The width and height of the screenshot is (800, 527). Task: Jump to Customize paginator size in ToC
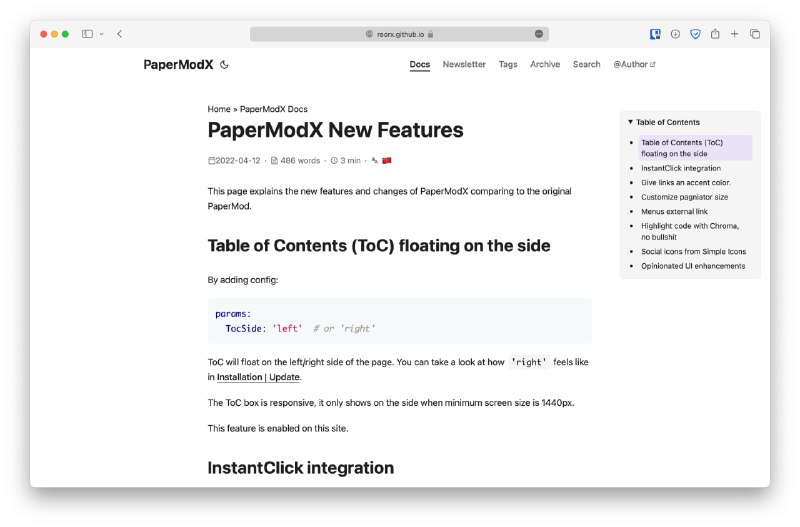coord(684,197)
